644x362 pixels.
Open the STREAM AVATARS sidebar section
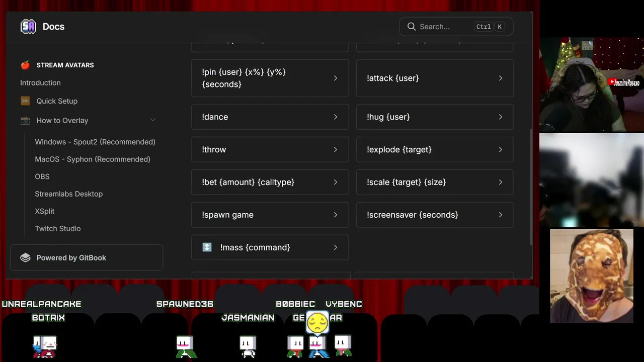coord(65,65)
